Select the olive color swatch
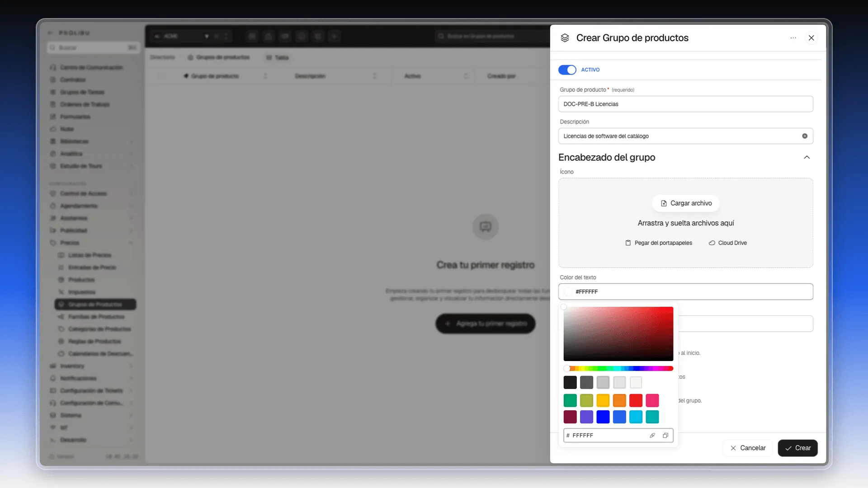Viewport: 868px width, 488px height. tap(586, 400)
